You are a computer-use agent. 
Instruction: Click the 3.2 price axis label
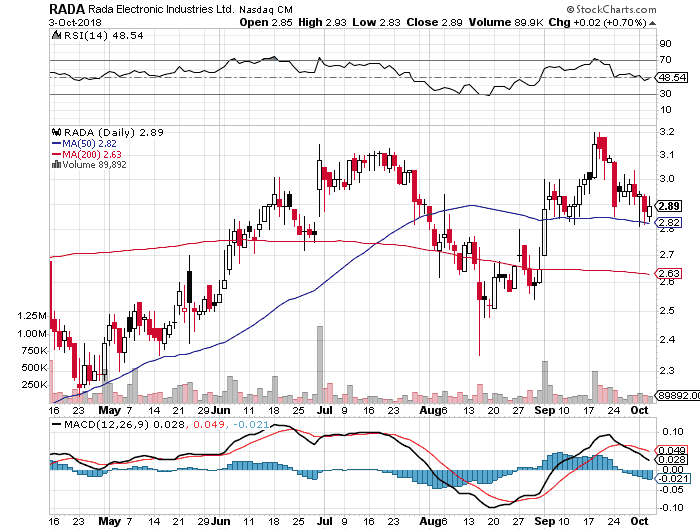[x=667, y=132]
